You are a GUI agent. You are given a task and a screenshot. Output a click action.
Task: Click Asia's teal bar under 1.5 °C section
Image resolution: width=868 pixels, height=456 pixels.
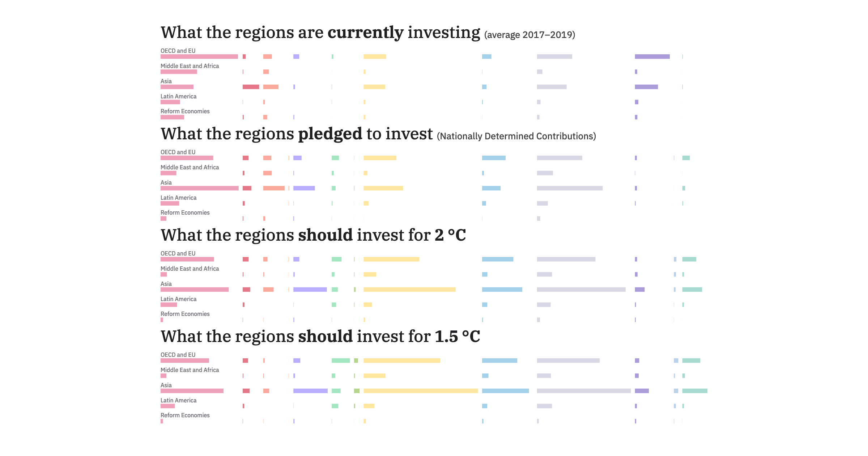[x=695, y=391]
